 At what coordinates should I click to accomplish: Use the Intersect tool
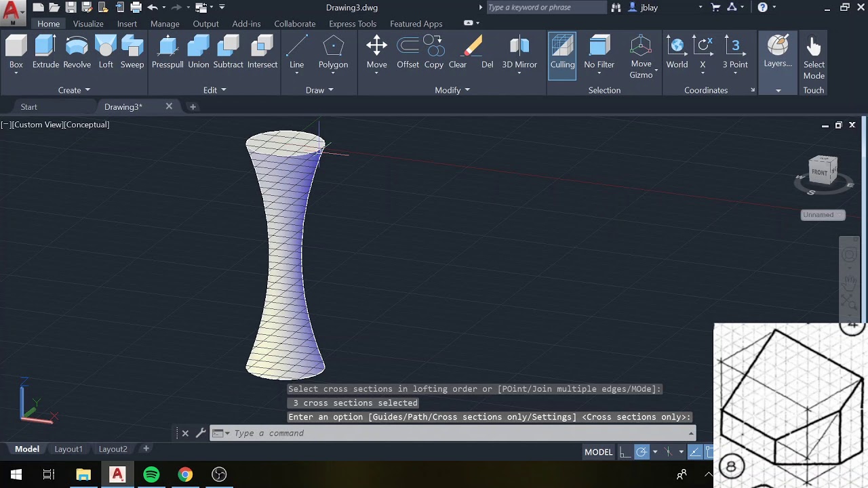tap(262, 53)
